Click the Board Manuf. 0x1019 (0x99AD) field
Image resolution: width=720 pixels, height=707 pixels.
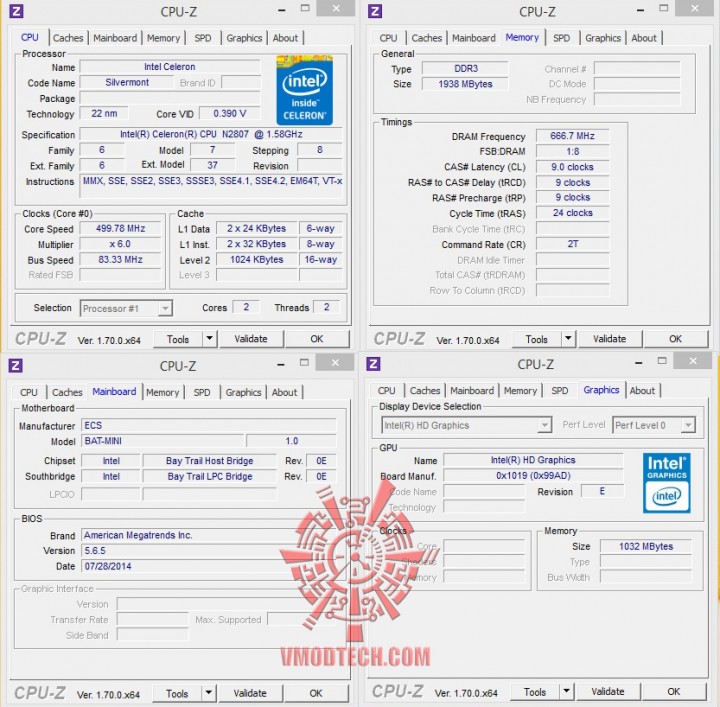[533, 476]
